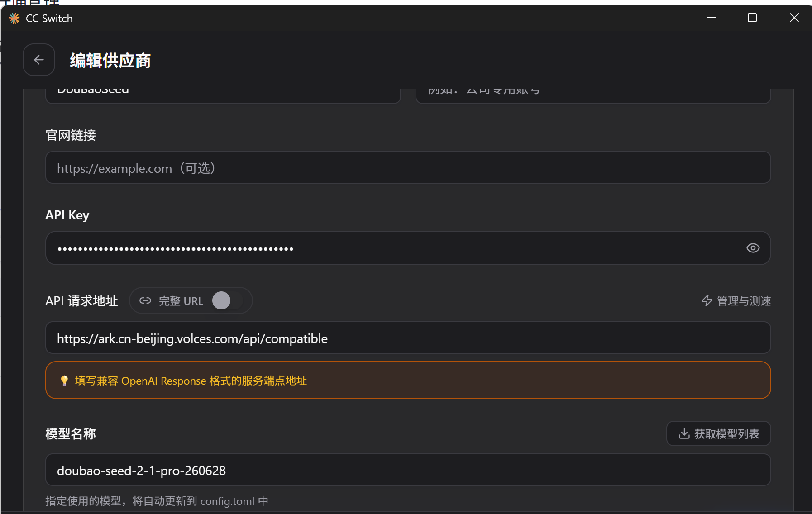Focus the 官网链接 input field
Viewport: 812px width, 514px height.
pos(408,167)
